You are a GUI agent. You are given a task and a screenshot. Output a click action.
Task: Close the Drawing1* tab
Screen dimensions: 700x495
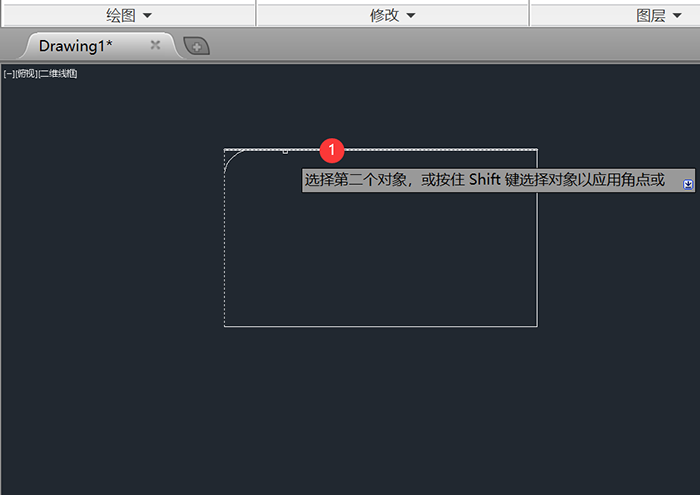click(x=155, y=45)
